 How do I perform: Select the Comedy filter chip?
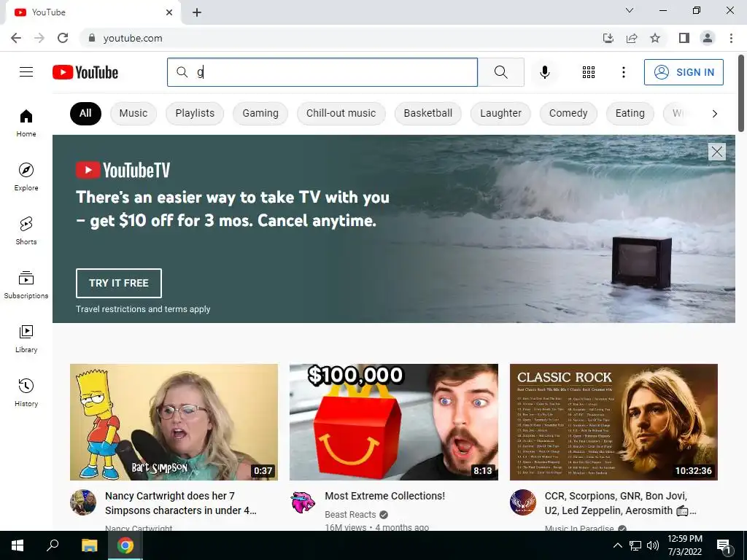pyautogui.click(x=568, y=113)
